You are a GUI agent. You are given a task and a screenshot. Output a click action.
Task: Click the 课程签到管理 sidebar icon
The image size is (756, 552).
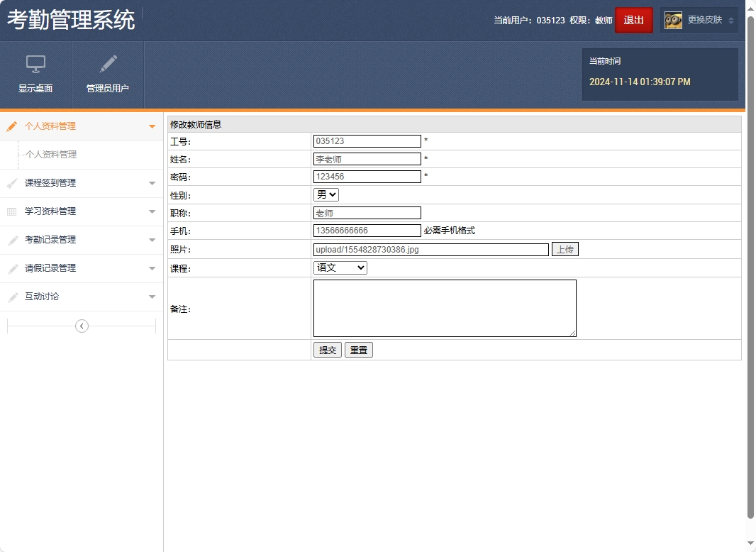11,183
